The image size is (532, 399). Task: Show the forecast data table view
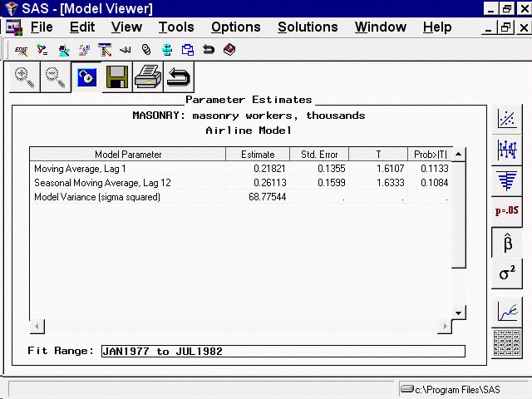tap(507, 342)
